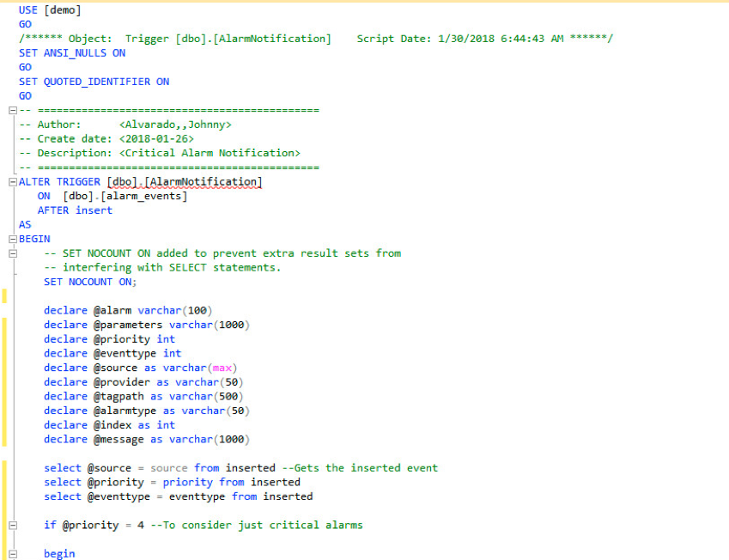Click declare @alarm varchar(100) line

(x=128, y=310)
